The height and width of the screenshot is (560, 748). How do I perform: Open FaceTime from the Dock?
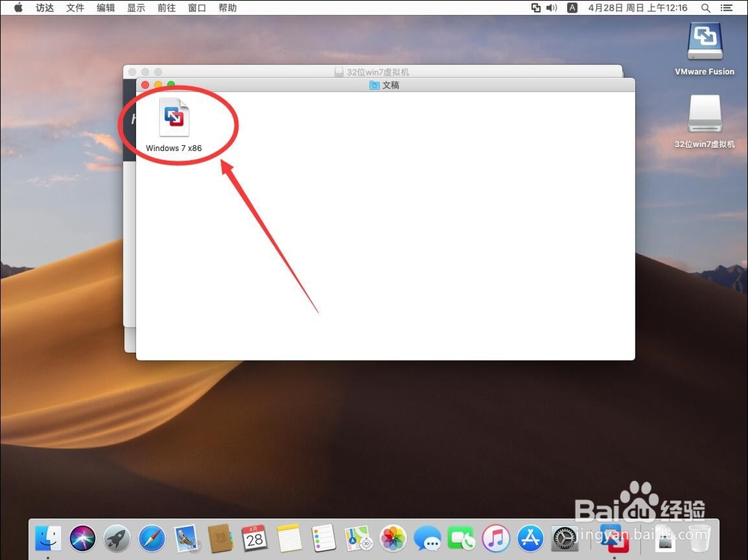point(462,538)
